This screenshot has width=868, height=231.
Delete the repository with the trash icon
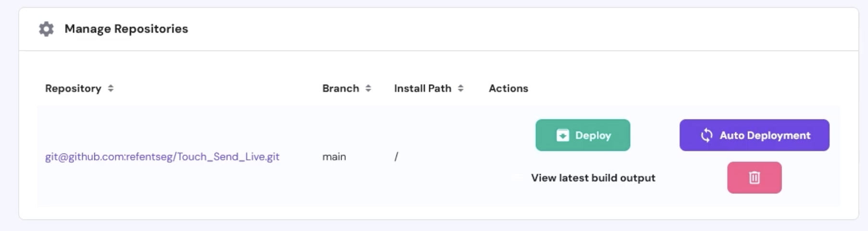pyautogui.click(x=754, y=178)
